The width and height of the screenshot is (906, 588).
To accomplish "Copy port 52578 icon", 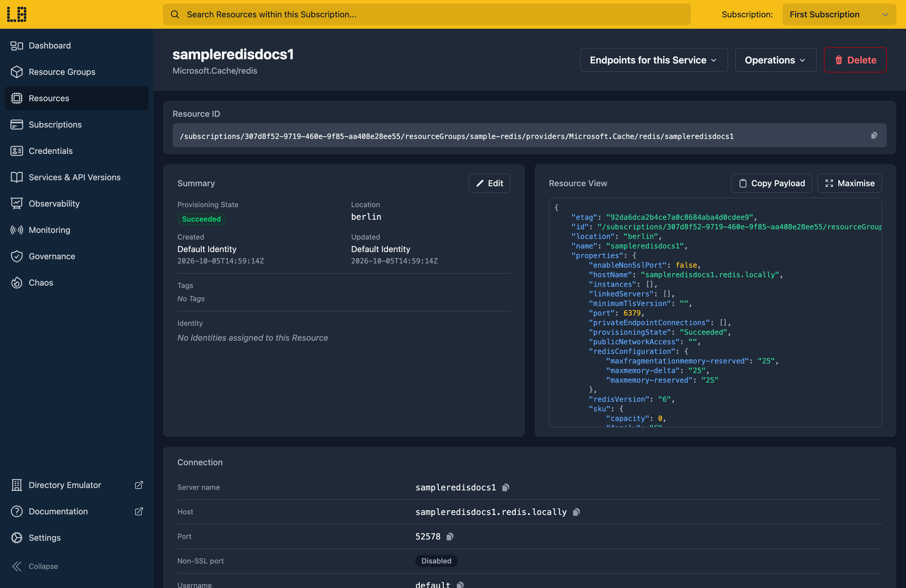I will pos(450,536).
